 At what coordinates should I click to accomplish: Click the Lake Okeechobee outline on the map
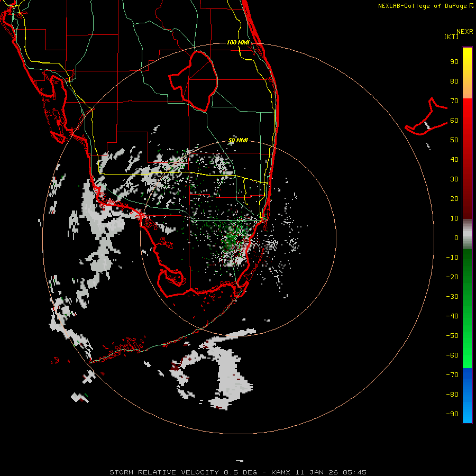(194, 80)
